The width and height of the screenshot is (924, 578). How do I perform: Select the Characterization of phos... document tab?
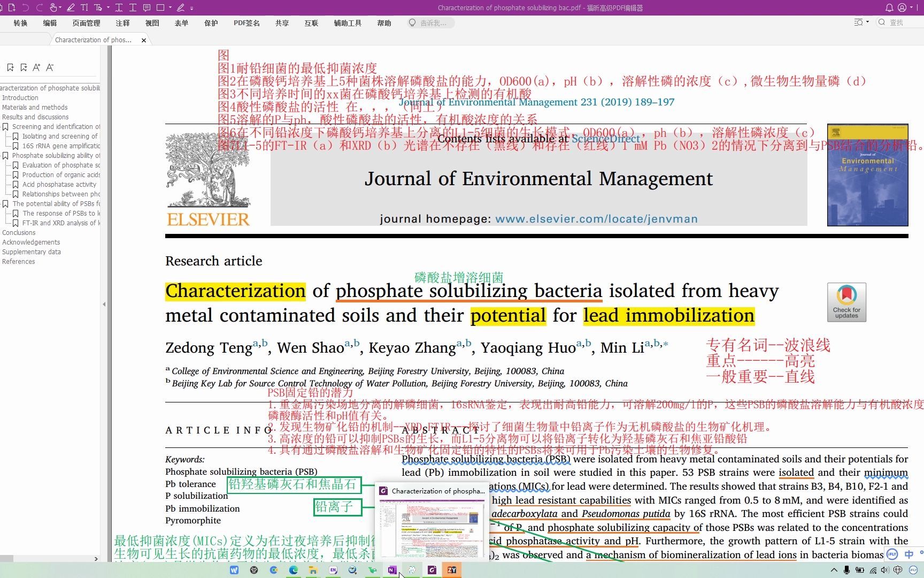tap(93, 40)
